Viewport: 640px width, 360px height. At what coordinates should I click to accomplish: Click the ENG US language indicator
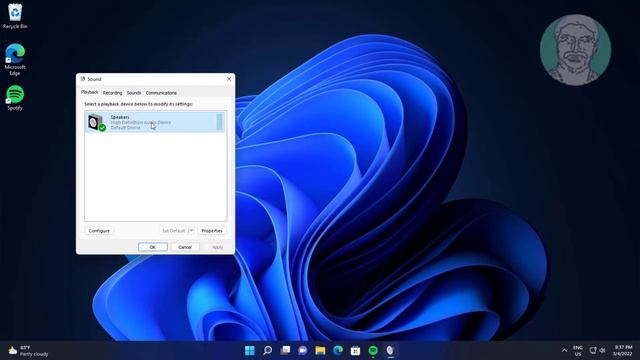[x=578, y=351]
